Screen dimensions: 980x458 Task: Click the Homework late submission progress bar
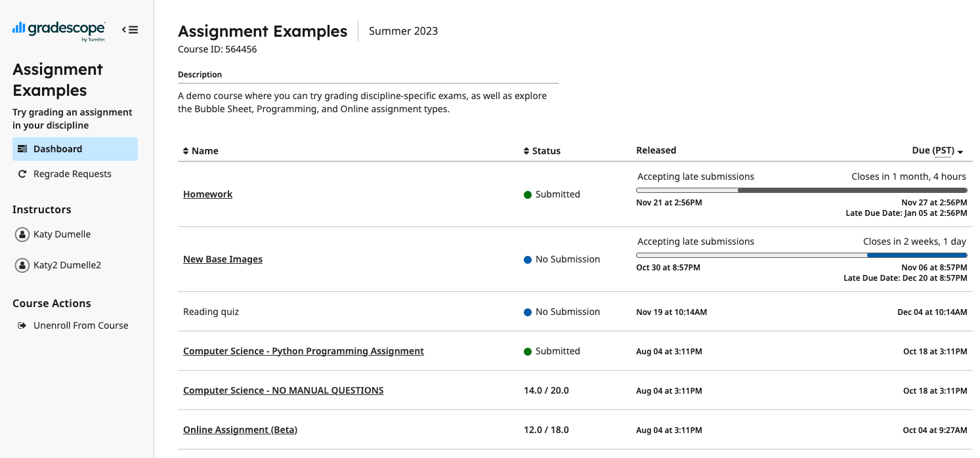pos(801,190)
